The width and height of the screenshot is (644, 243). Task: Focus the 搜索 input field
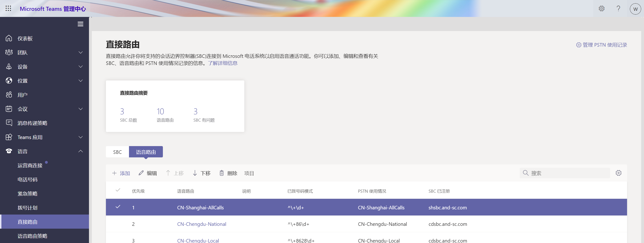pyautogui.click(x=565, y=173)
